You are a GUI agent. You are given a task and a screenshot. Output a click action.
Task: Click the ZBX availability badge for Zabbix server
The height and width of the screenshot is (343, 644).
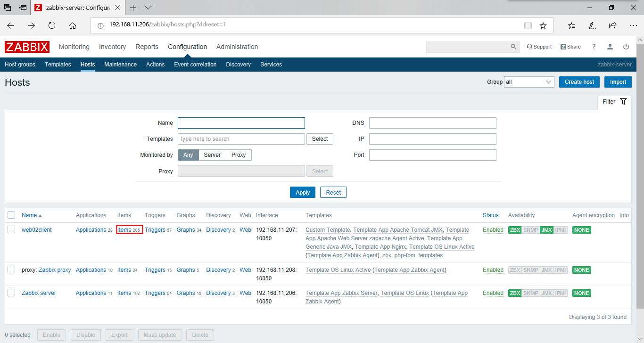point(514,293)
